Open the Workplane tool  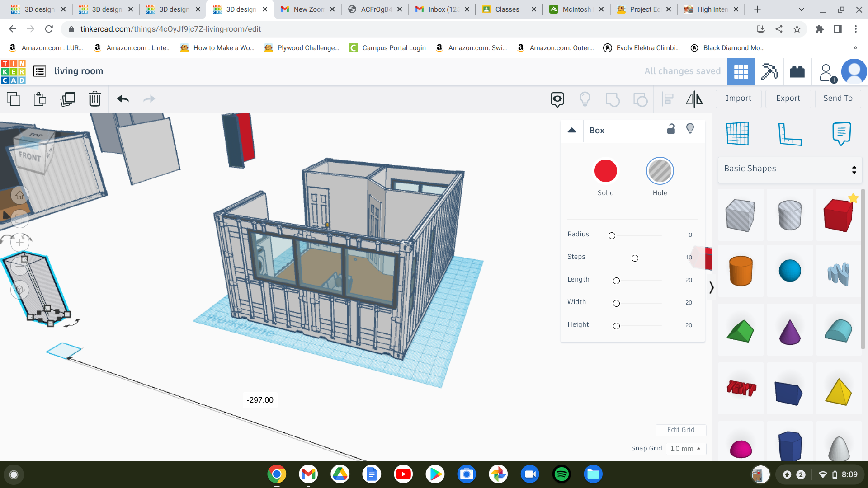click(737, 133)
